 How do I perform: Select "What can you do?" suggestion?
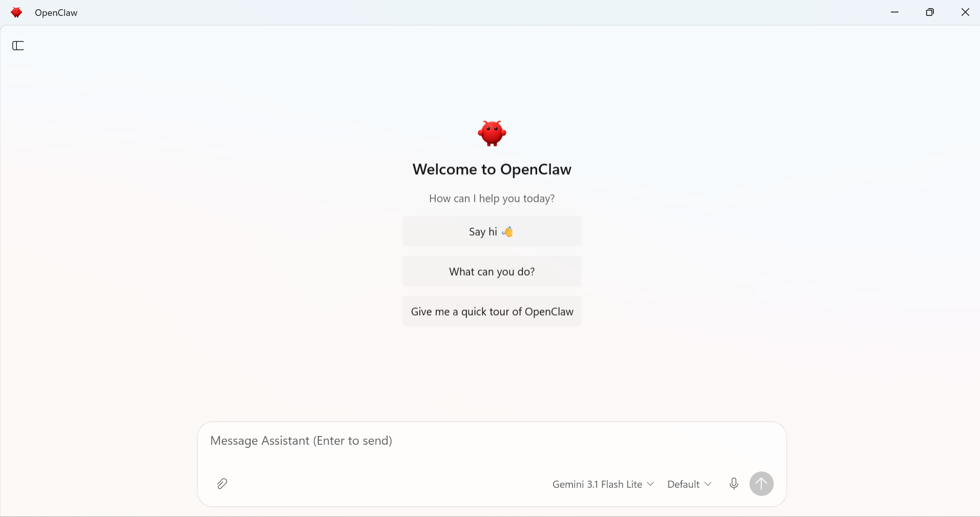pos(492,272)
